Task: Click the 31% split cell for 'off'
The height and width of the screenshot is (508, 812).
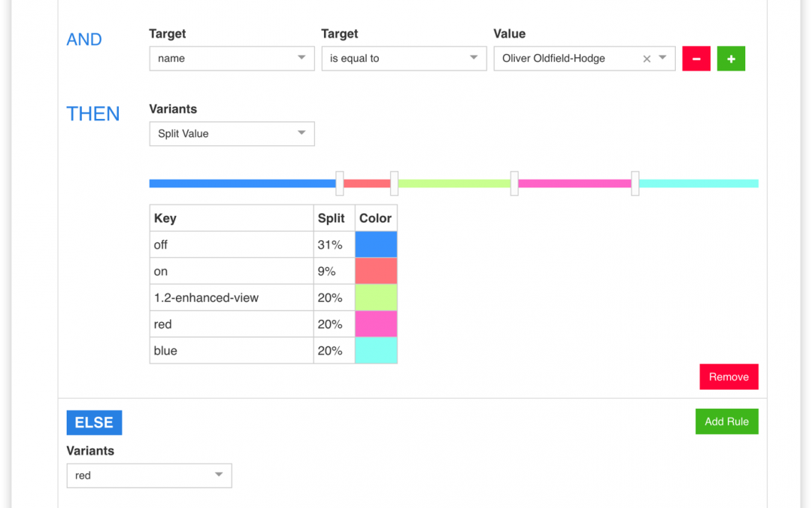Action: [x=334, y=245]
